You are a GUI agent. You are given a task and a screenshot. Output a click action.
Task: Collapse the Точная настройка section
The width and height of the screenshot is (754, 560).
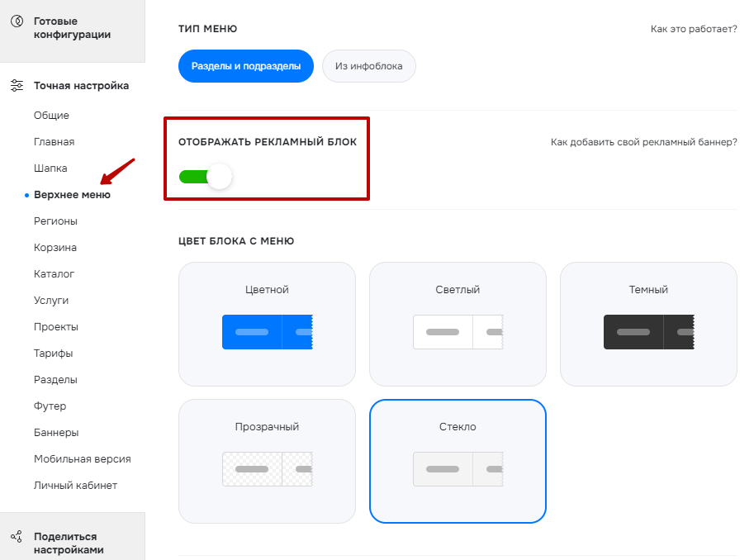pos(81,86)
